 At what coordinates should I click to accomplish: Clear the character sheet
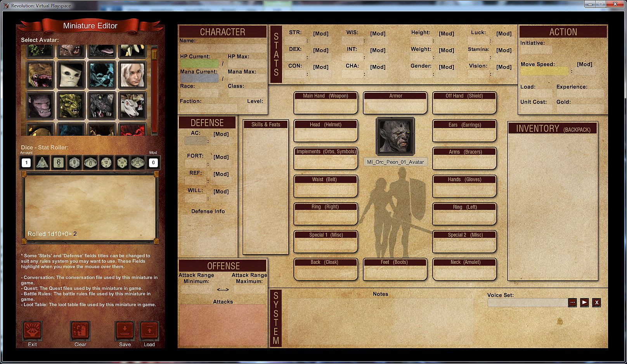(80, 331)
